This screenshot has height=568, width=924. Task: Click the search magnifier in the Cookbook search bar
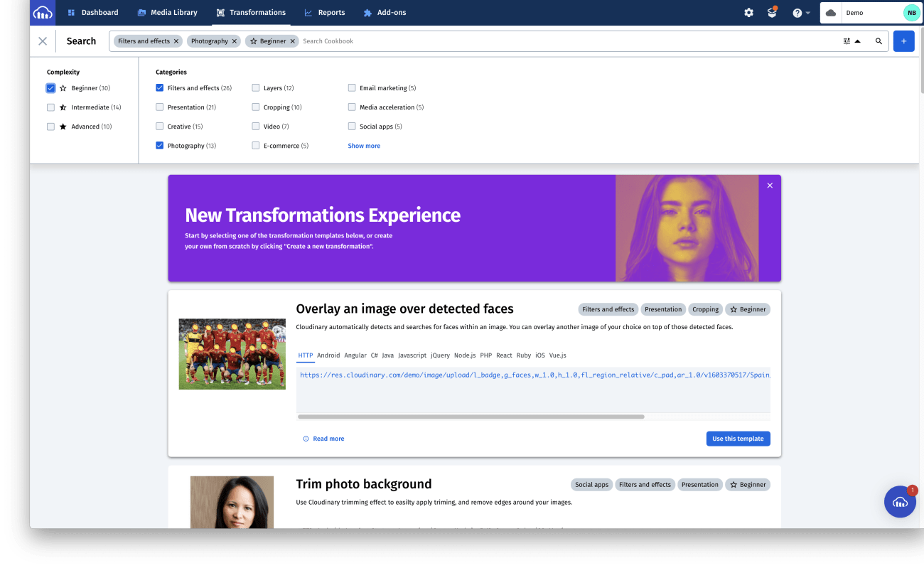(879, 41)
